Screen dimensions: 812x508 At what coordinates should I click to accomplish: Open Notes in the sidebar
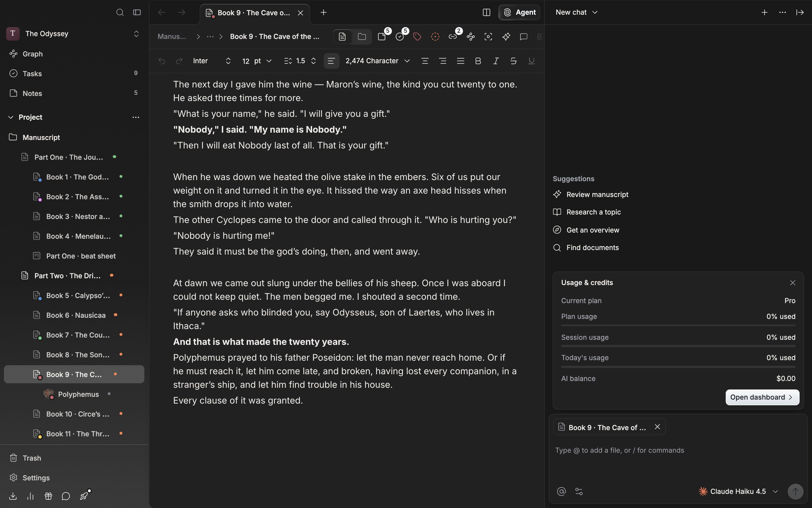(74, 93)
